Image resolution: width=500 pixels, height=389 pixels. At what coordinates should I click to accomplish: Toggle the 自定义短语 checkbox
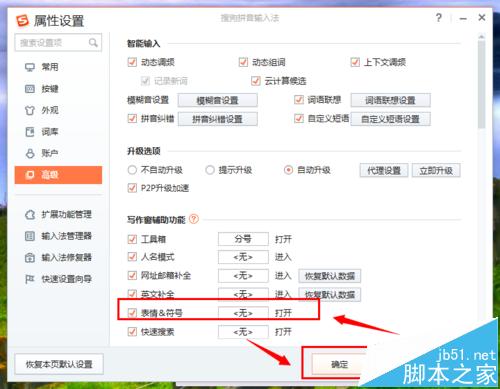tap(299, 118)
